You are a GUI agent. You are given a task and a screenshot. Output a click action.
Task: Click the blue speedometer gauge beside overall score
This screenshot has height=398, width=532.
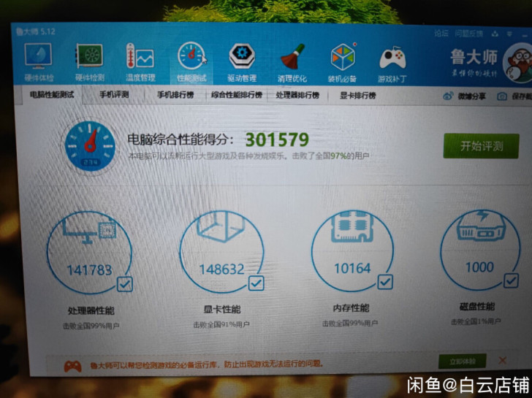90,146
